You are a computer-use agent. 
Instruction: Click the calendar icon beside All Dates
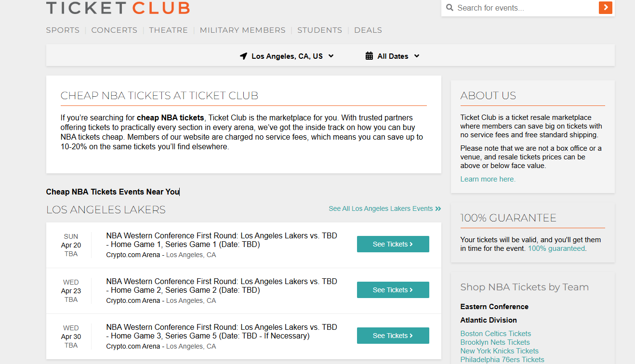pos(369,56)
